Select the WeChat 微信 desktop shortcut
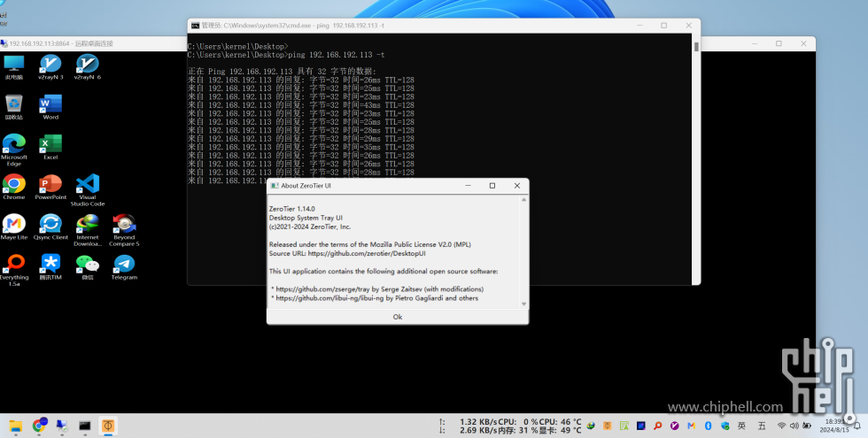 click(x=88, y=267)
